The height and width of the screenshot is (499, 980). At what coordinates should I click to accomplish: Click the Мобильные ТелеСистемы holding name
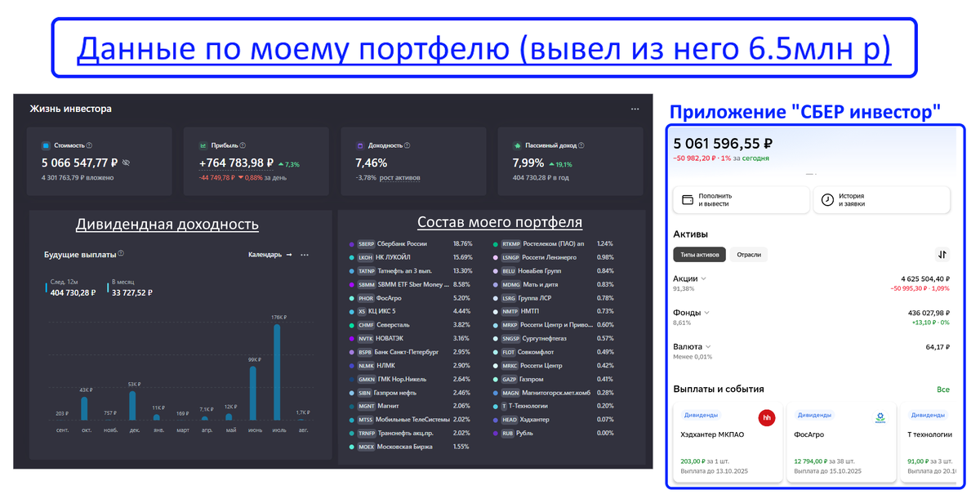[x=413, y=420]
